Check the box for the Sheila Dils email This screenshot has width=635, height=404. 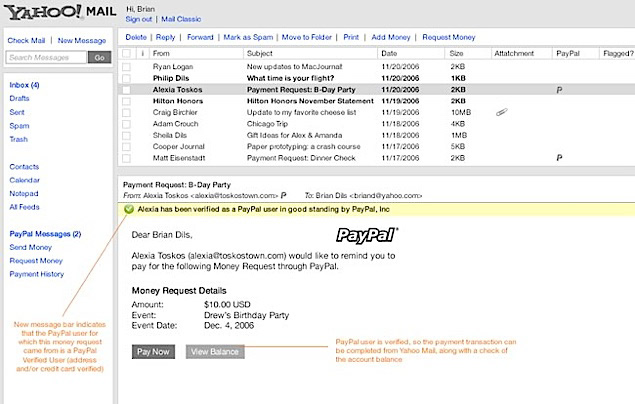126,135
